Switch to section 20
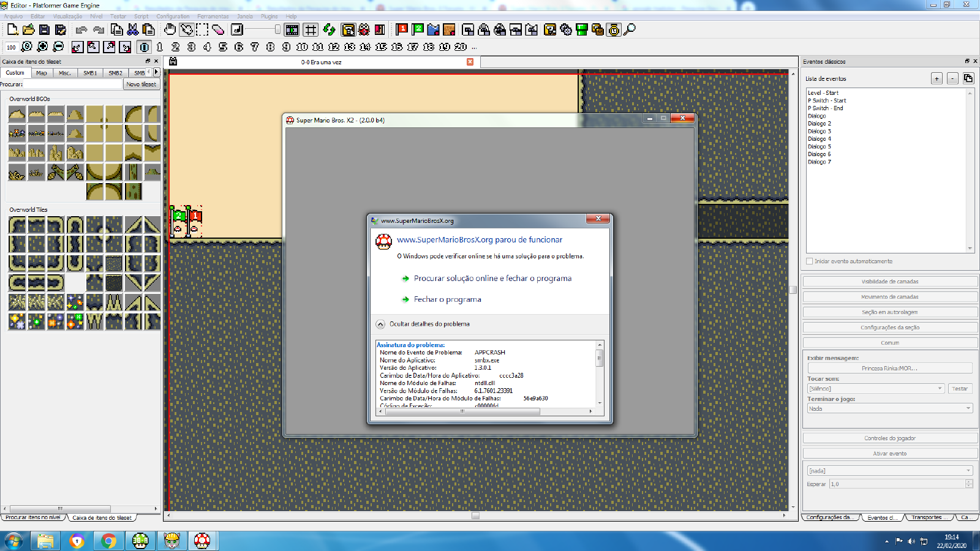 point(461,47)
